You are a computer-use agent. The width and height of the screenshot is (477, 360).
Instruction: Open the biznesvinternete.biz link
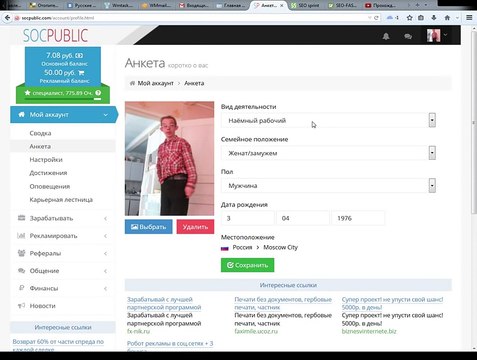click(x=369, y=331)
